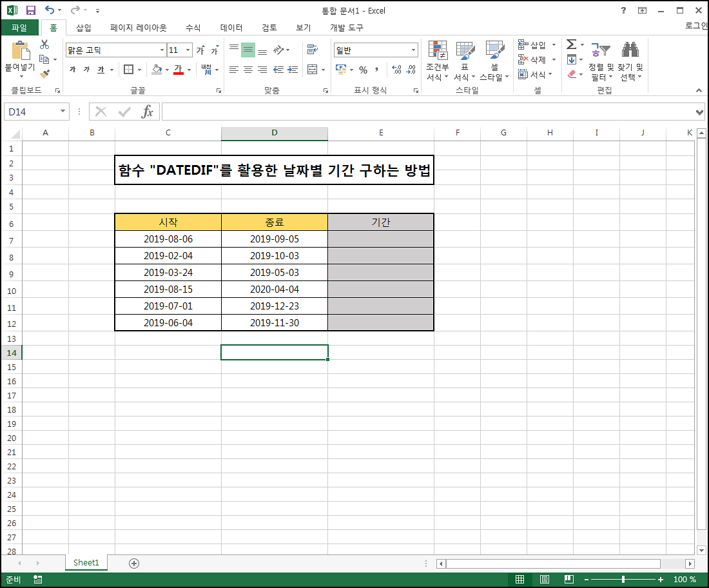Select cell E7 under 기간
Screen dimensions: 709x588
[381, 239]
